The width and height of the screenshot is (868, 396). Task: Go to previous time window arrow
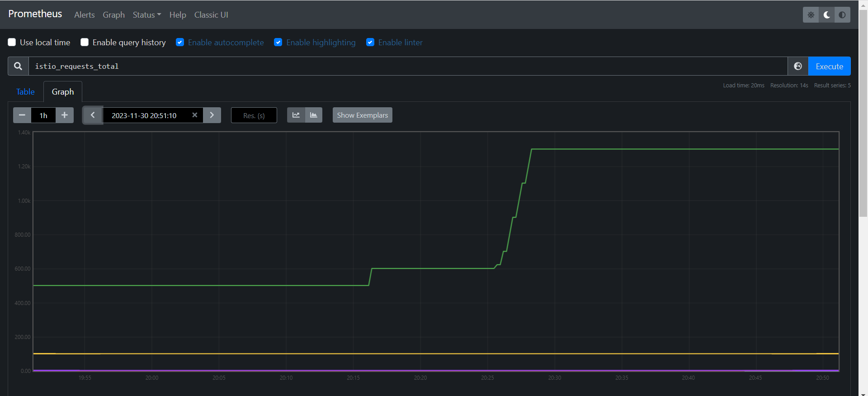tap(93, 115)
